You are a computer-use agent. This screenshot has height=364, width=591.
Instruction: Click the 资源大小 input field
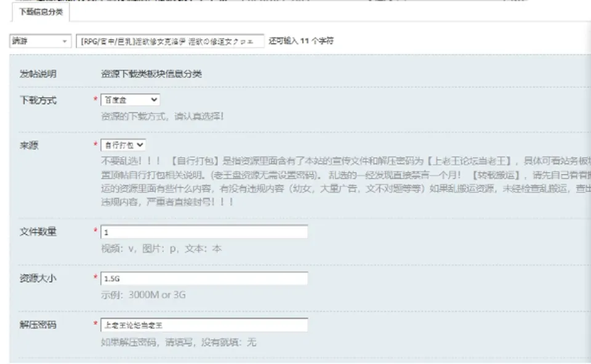(204, 279)
